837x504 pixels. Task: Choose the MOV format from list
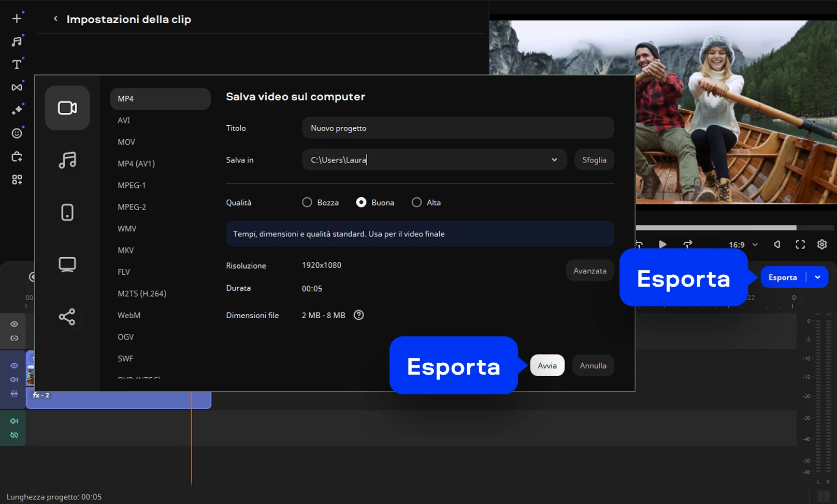pos(126,142)
